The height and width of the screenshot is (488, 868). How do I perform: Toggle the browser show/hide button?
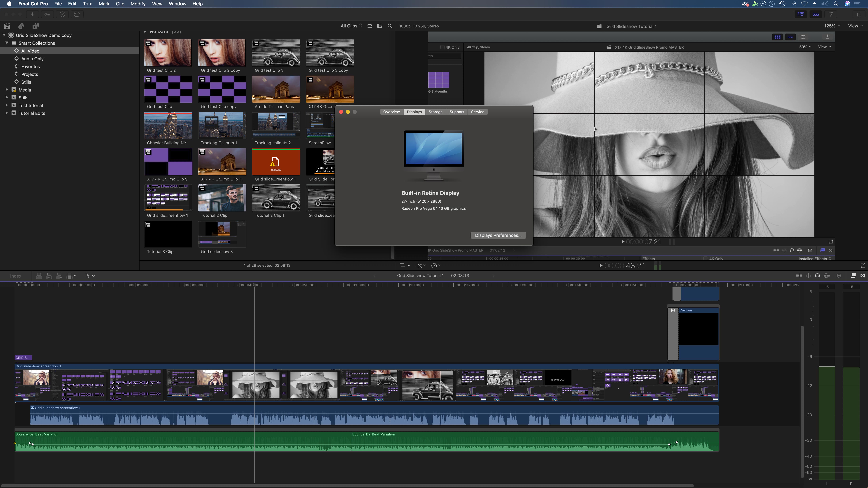(x=801, y=14)
